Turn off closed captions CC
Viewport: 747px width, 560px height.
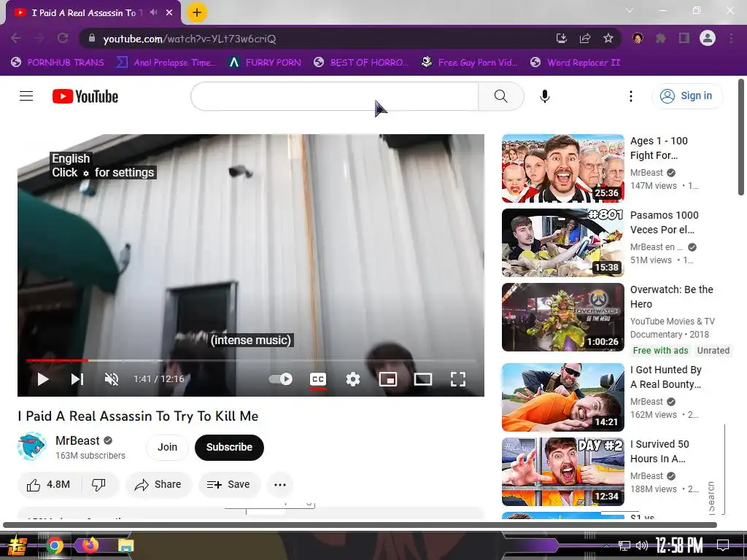318,379
